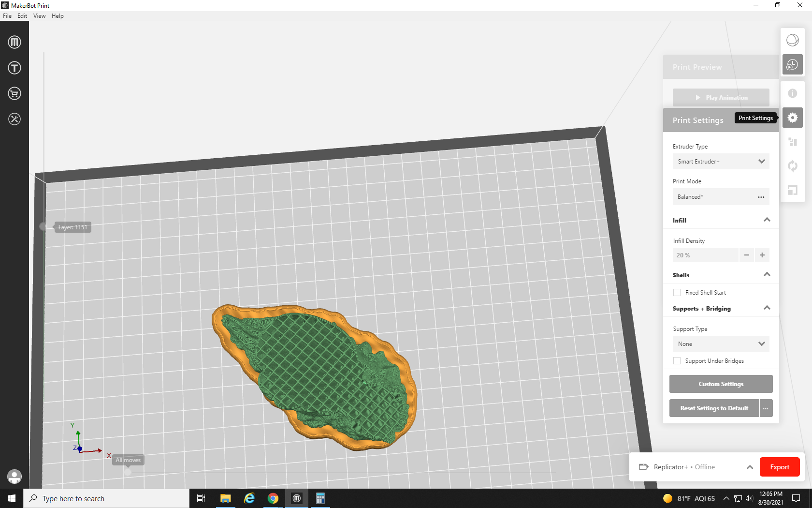Open more options next to Reset Settings
812x508 pixels.
pyautogui.click(x=766, y=408)
